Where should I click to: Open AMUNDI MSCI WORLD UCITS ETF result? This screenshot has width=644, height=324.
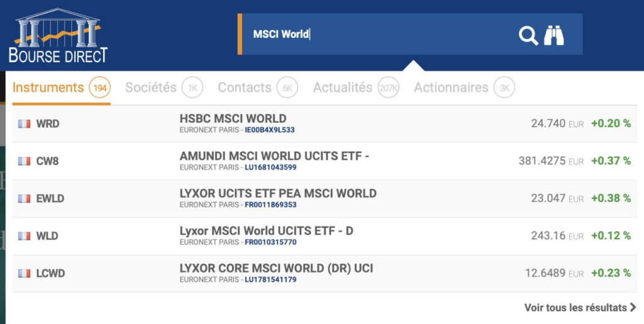[274, 156]
